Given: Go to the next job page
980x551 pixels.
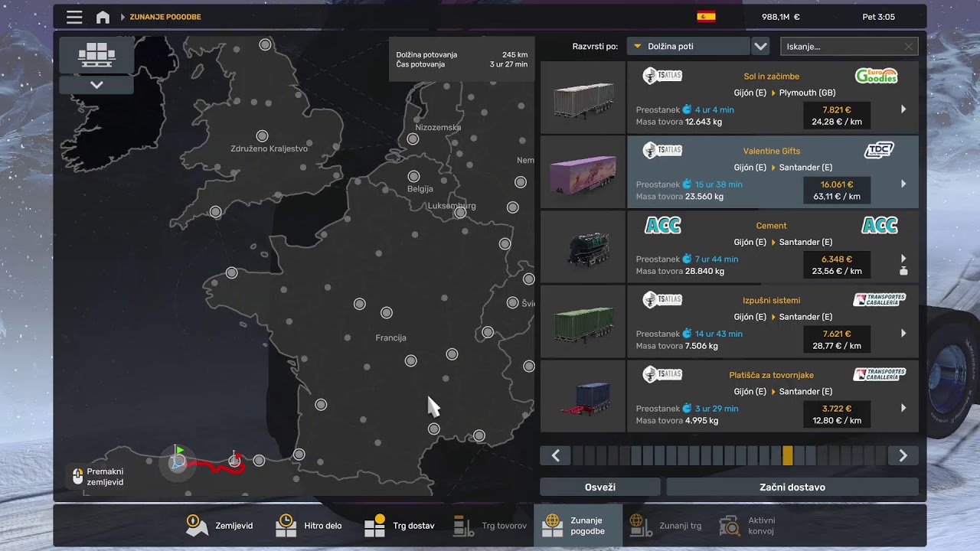Looking at the screenshot, I should coord(903,456).
